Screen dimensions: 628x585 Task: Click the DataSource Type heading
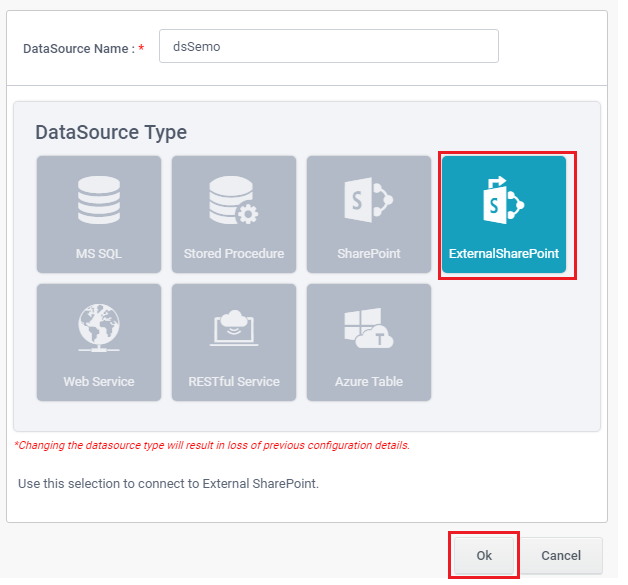111,133
